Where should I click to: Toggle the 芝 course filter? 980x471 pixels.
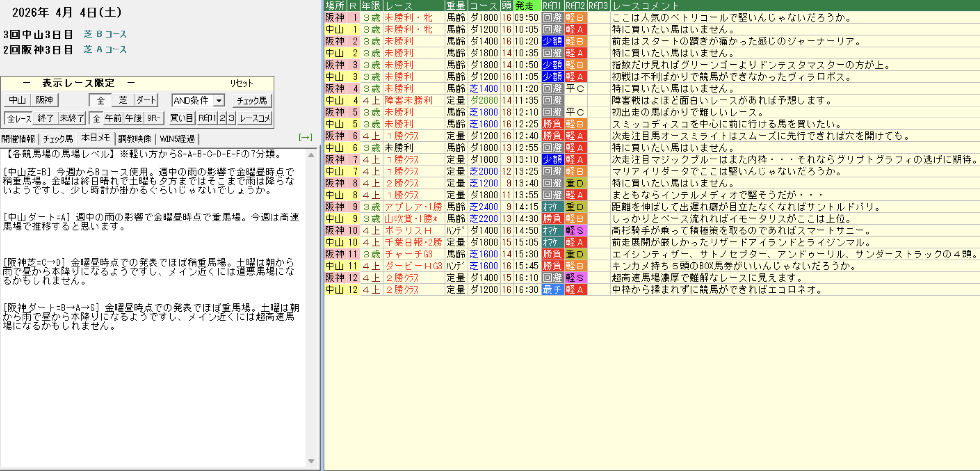pos(123,100)
